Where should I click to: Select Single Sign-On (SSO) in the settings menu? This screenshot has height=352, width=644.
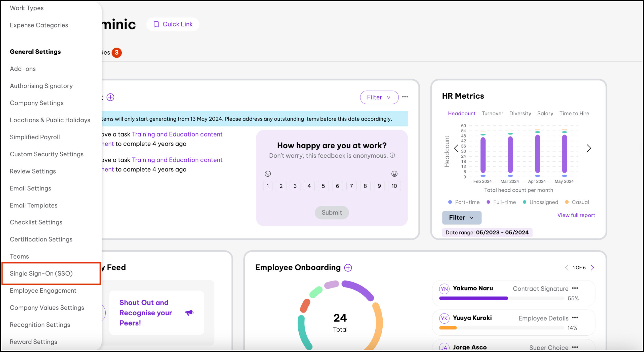tap(41, 273)
